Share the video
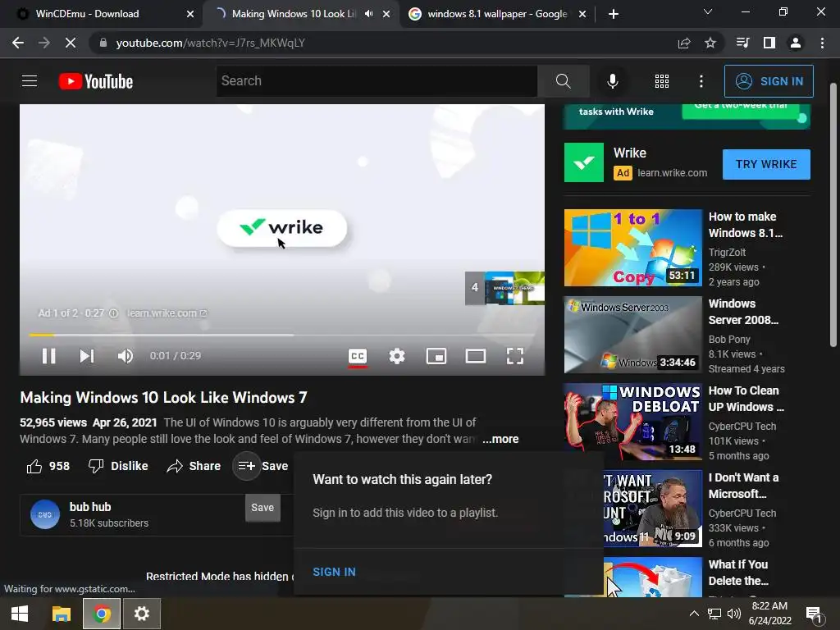The image size is (840, 630). tap(194, 466)
